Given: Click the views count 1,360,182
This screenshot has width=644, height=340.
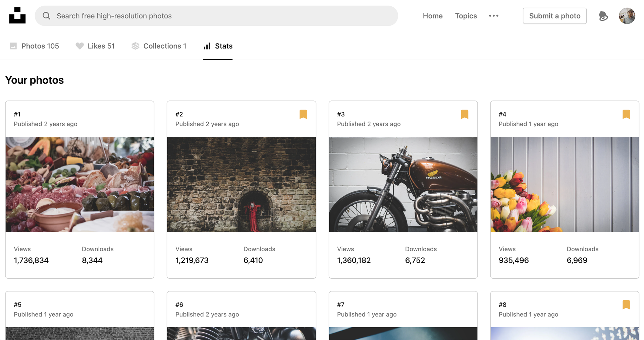Looking at the screenshot, I should (354, 260).
